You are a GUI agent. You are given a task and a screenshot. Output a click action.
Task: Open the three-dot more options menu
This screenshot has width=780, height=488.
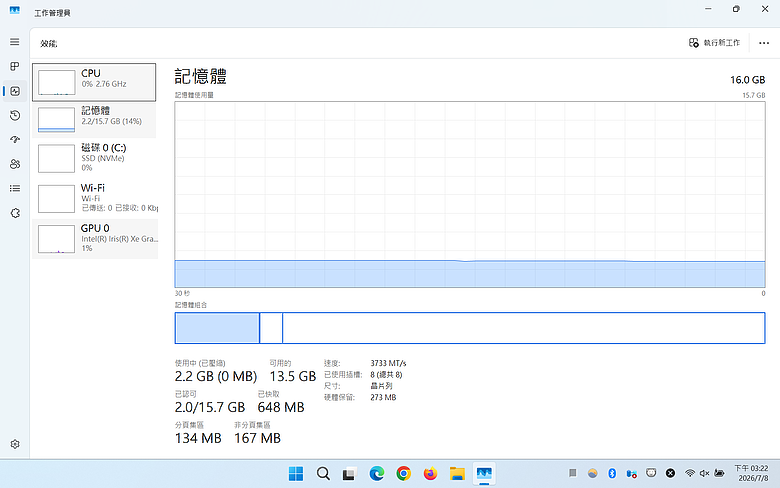[x=764, y=43]
